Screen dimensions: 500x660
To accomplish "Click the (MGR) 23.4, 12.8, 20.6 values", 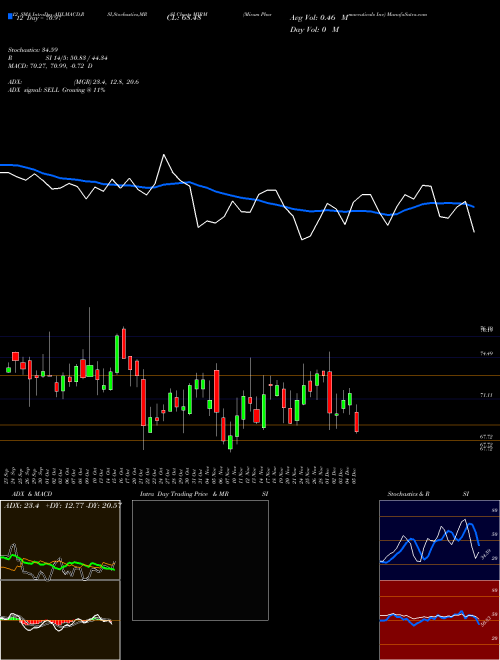I will coord(106,82).
